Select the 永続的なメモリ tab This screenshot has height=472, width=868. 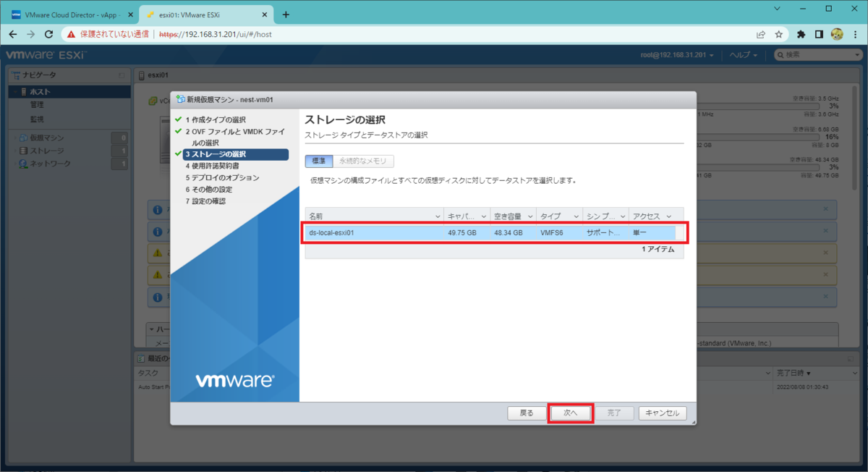coord(364,161)
